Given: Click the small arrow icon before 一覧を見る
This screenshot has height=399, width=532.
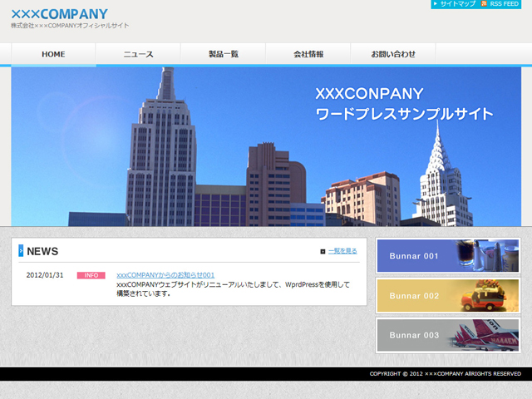Looking at the screenshot, I should coord(323,251).
